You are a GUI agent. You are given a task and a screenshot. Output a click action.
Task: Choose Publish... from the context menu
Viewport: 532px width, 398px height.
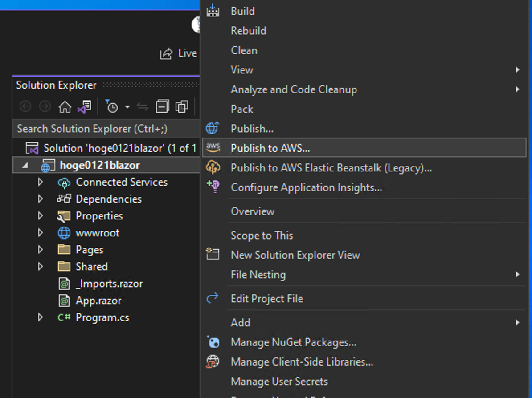pos(364,129)
